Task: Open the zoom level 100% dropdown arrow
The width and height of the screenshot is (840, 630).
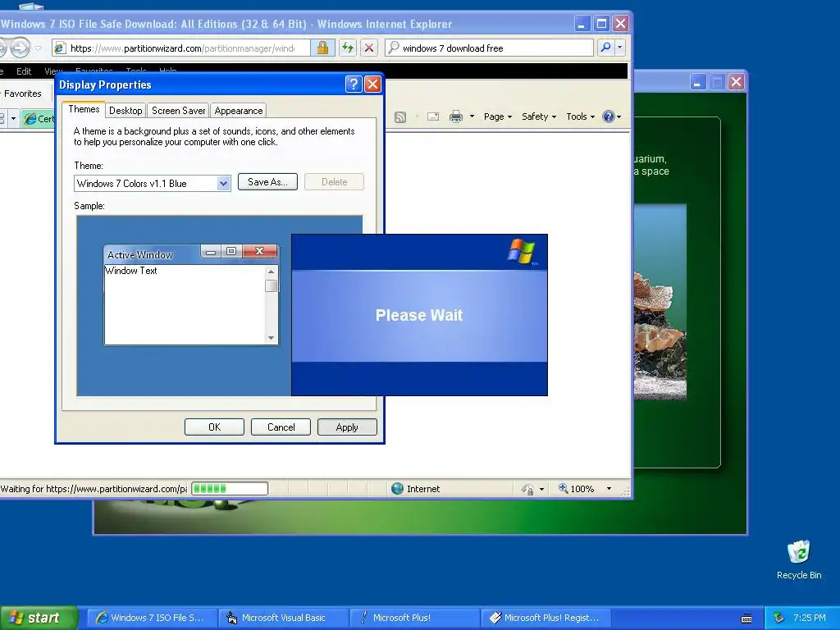Action: click(x=609, y=489)
